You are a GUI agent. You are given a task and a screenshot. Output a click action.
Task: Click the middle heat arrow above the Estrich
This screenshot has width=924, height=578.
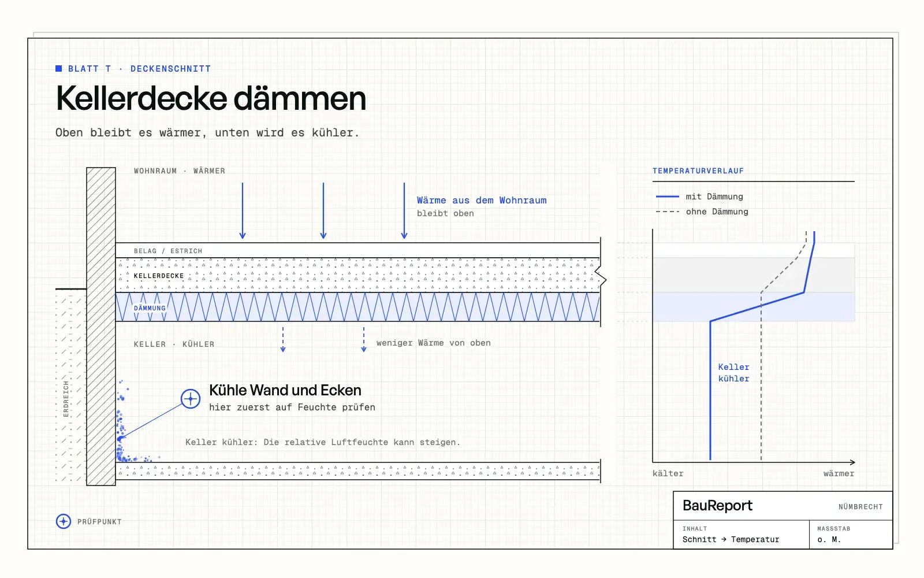click(323, 211)
